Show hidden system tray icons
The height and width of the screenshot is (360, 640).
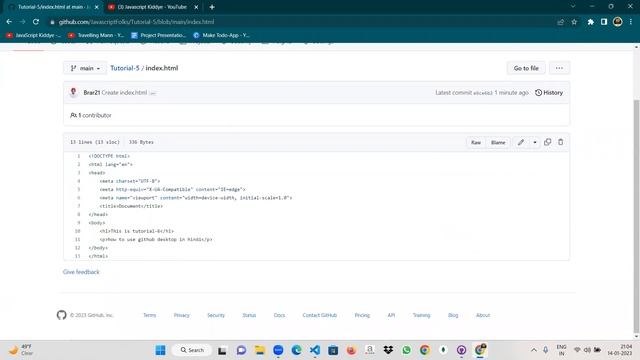click(533, 350)
